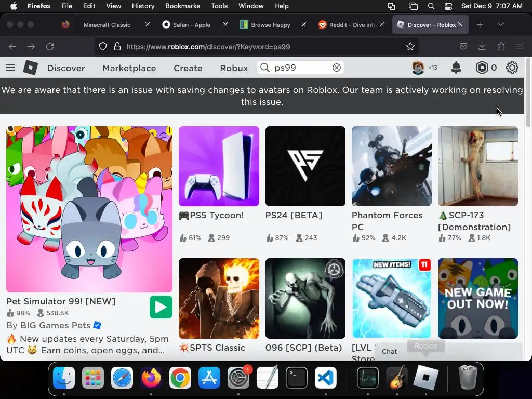Image resolution: width=532 pixels, height=399 pixels.
Task: Open the user avatar profile icon
Action: [418, 68]
